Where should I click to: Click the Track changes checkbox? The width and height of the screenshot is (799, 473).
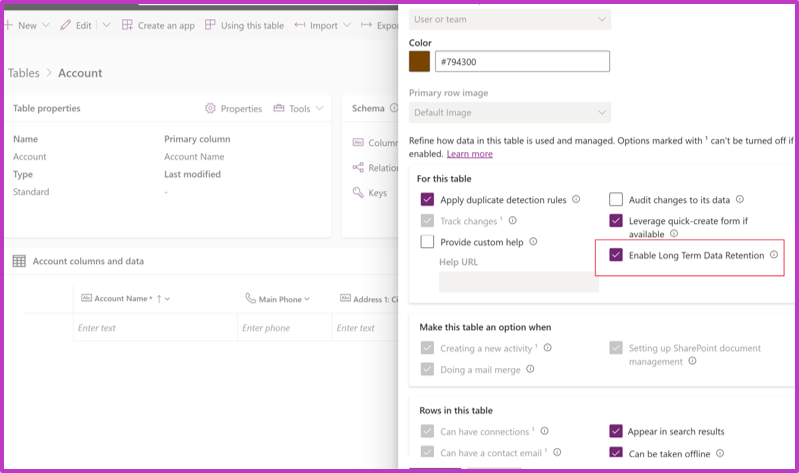[x=427, y=221]
